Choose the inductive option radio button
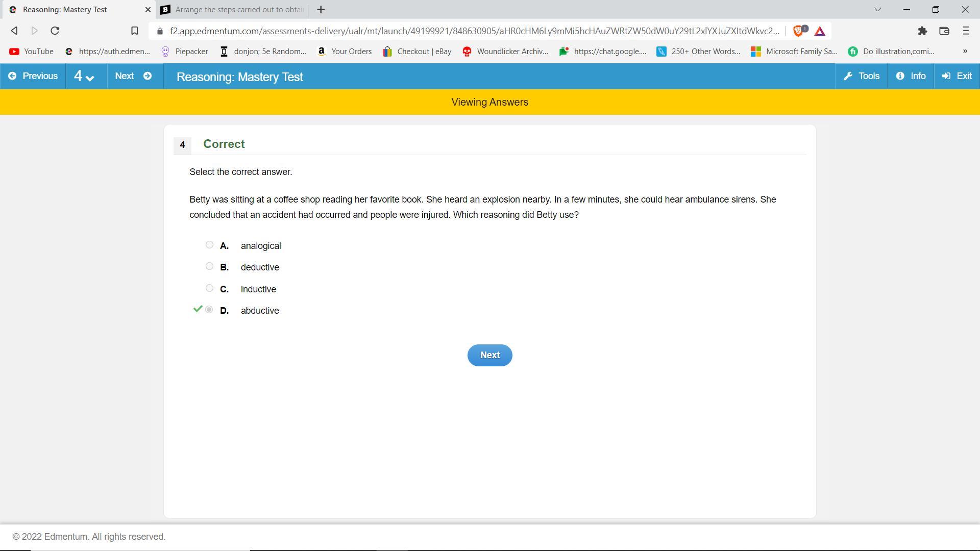Viewport: 980px width, 551px height. (209, 288)
